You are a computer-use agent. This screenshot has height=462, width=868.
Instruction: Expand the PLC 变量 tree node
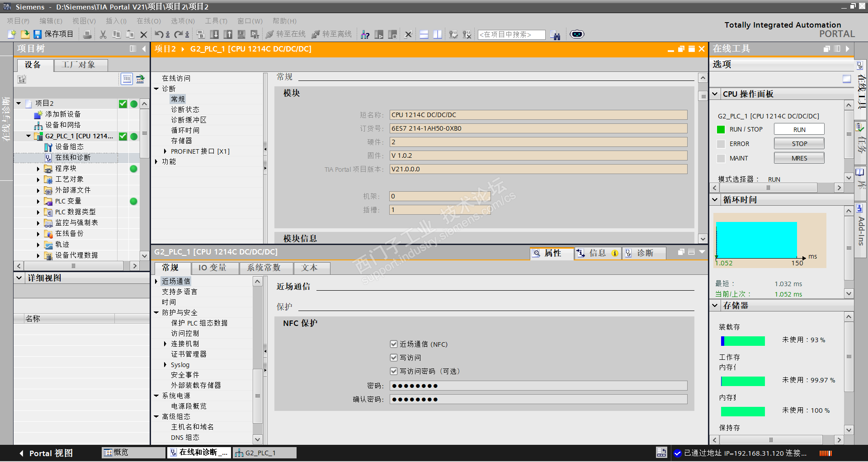click(38, 201)
